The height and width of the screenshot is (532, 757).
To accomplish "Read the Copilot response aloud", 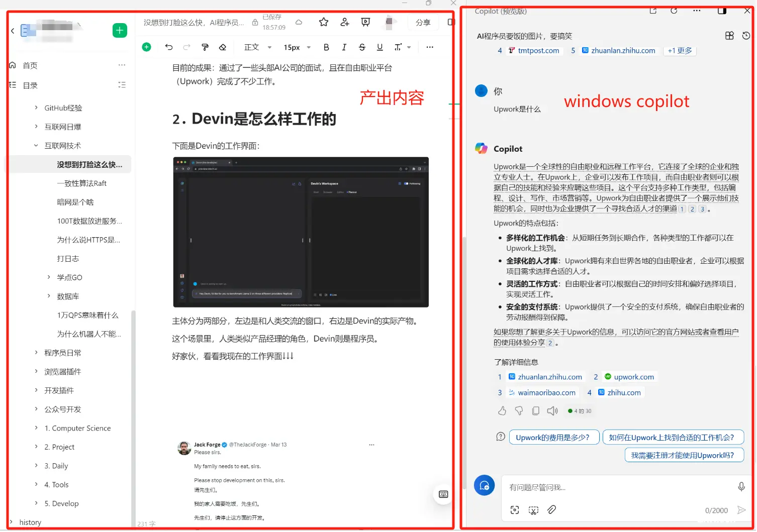I will tap(552, 411).
